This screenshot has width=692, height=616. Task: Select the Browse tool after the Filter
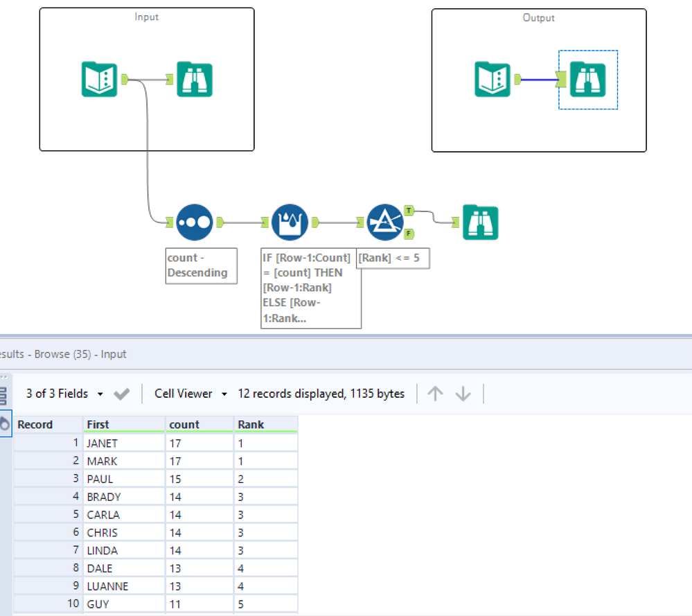click(x=481, y=222)
